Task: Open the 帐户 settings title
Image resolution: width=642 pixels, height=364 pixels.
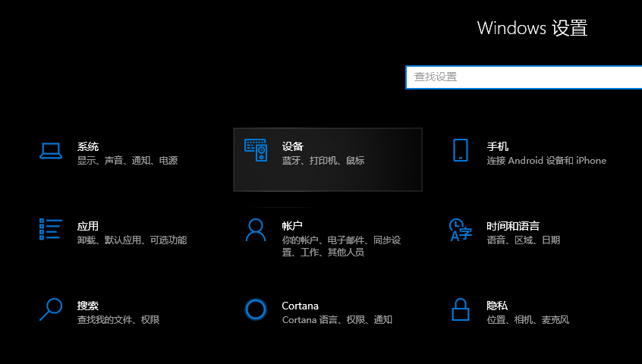Action: 293,226
